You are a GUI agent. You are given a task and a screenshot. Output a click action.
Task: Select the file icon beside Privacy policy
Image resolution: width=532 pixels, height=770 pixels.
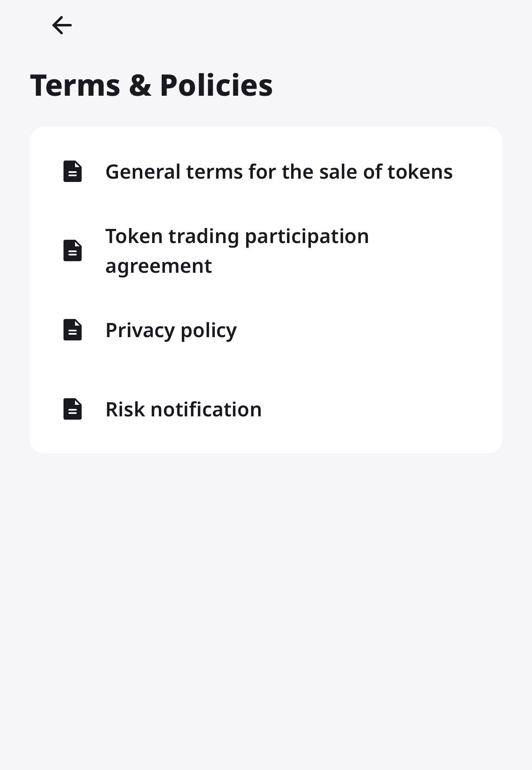point(73,330)
